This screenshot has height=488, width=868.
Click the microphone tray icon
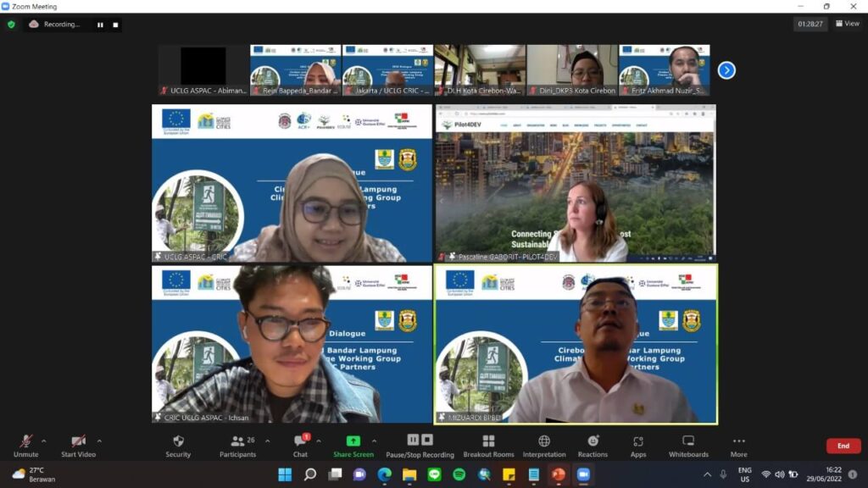pyautogui.click(x=723, y=474)
